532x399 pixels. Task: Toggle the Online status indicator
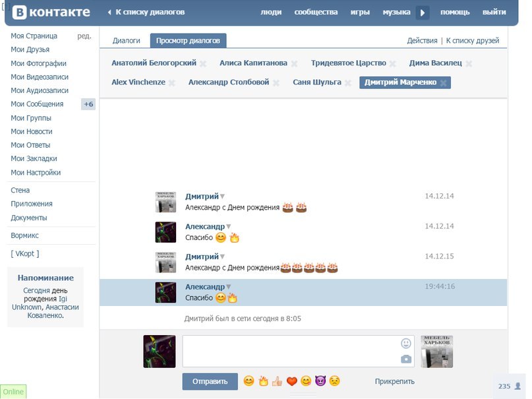[13, 392]
